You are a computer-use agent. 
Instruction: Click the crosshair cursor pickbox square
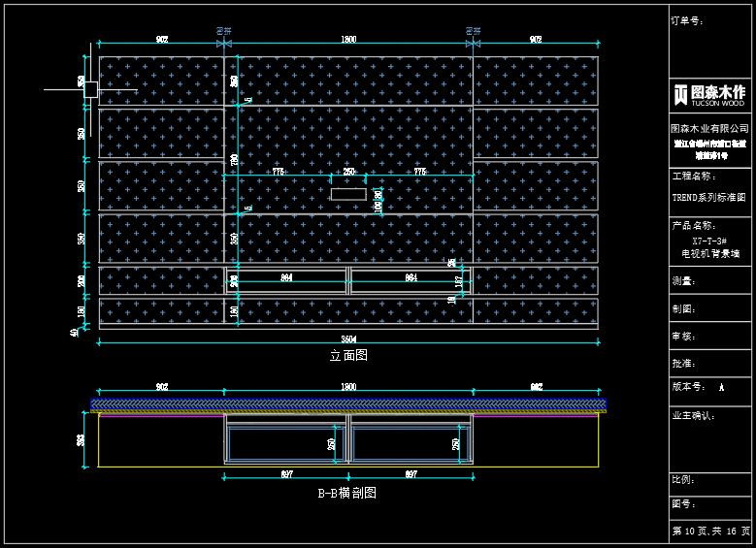(x=90, y=89)
